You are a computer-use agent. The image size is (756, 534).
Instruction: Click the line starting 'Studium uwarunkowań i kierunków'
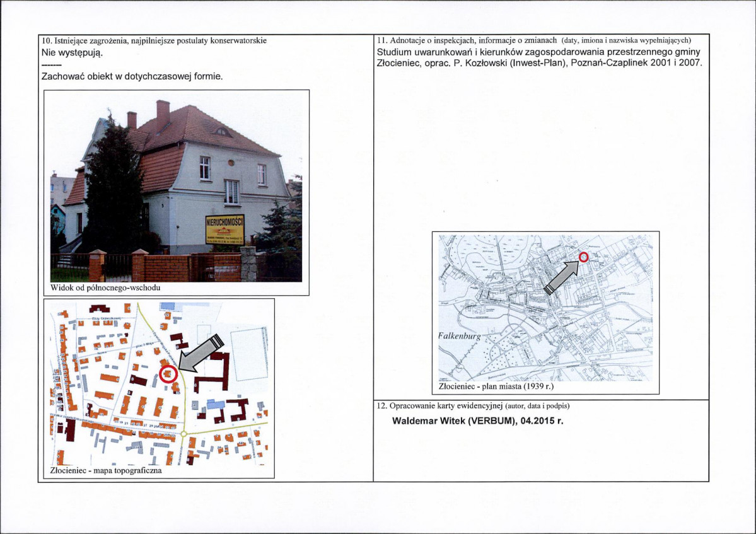point(538,52)
